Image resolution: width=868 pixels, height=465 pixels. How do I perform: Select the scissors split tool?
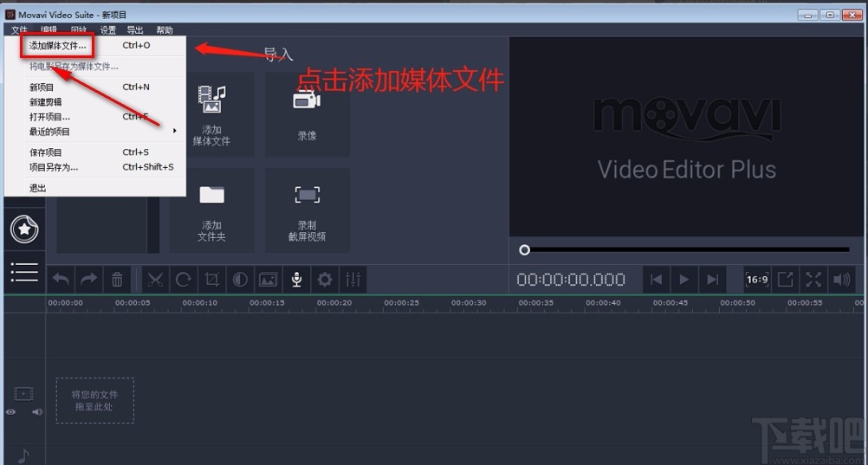tap(156, 280)
